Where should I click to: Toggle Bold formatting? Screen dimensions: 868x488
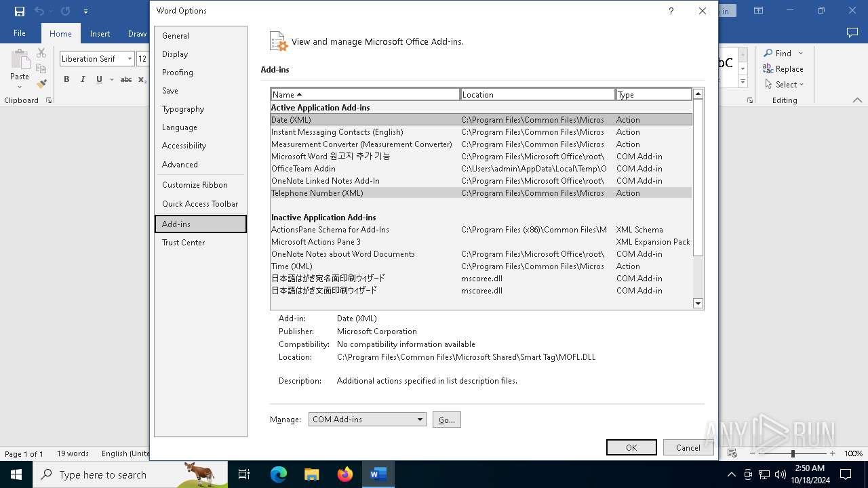tap(66, 79)
